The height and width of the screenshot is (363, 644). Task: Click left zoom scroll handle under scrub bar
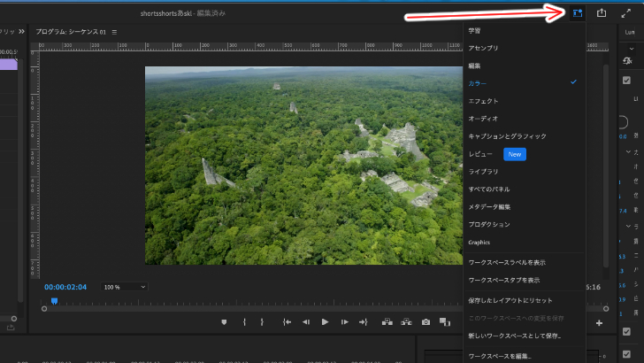44,309
